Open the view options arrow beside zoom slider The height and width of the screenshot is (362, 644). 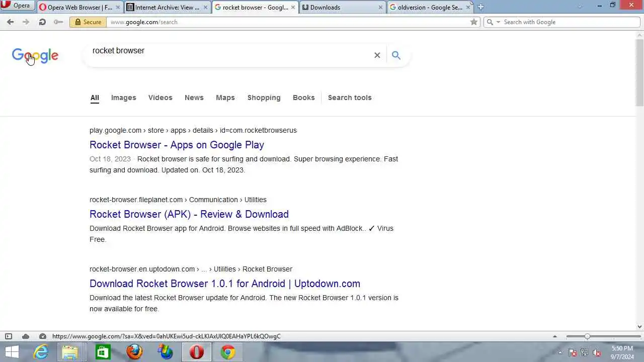pyautogui.click(x=555, y=336)
